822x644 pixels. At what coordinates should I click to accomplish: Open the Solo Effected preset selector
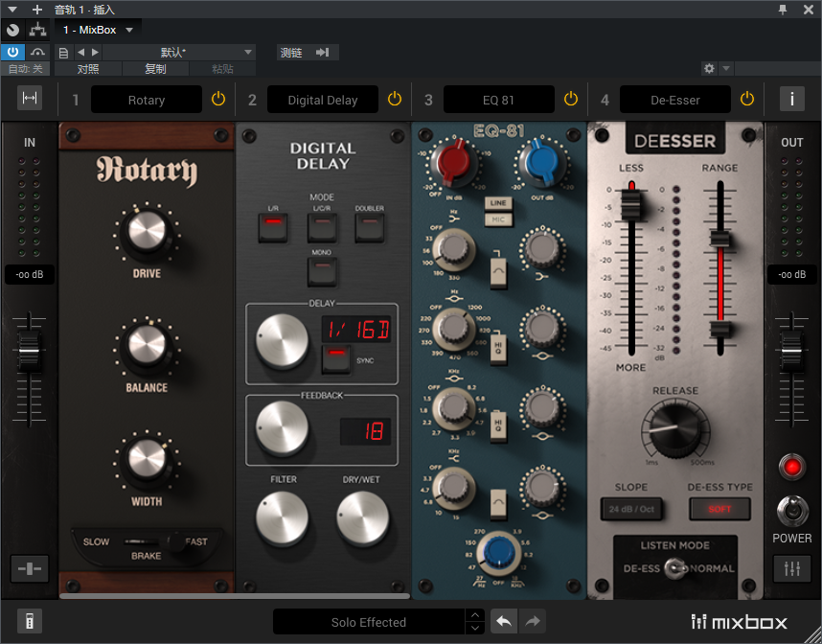[x=369, y=622]
